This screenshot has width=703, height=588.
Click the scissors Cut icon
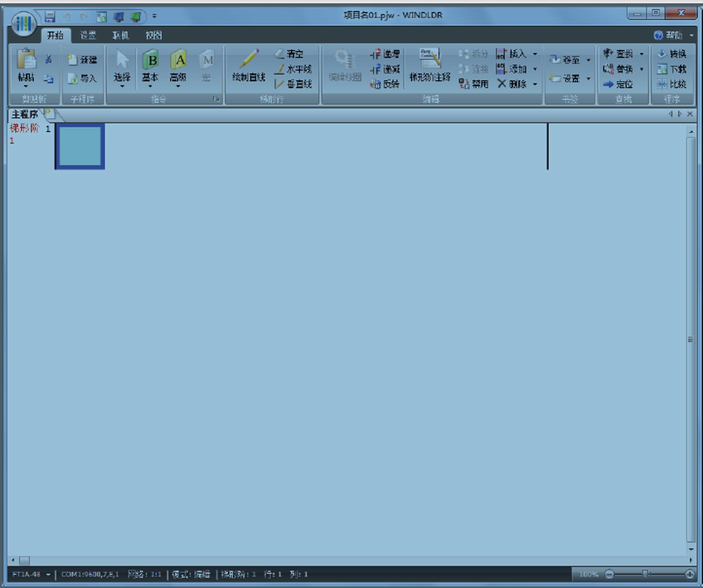coord(49,59)
